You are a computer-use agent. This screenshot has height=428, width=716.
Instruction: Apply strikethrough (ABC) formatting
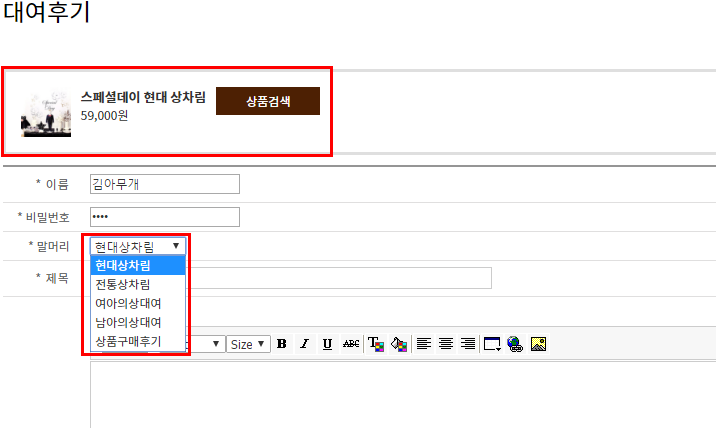(350, 344)
